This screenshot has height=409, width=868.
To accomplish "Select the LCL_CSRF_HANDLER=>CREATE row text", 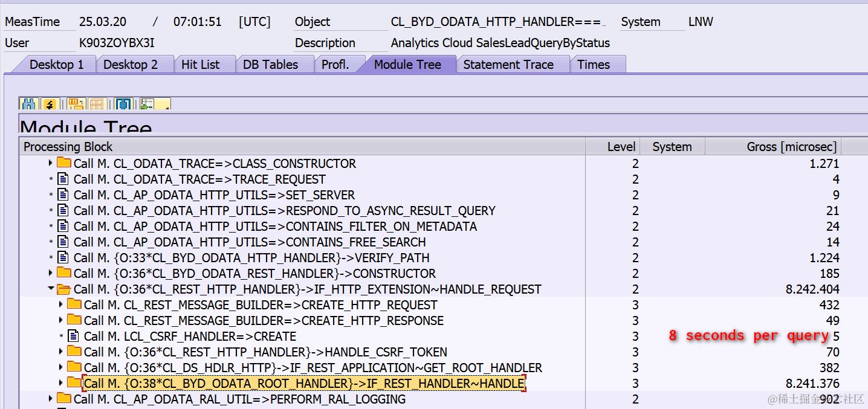I will pos(190,337).
